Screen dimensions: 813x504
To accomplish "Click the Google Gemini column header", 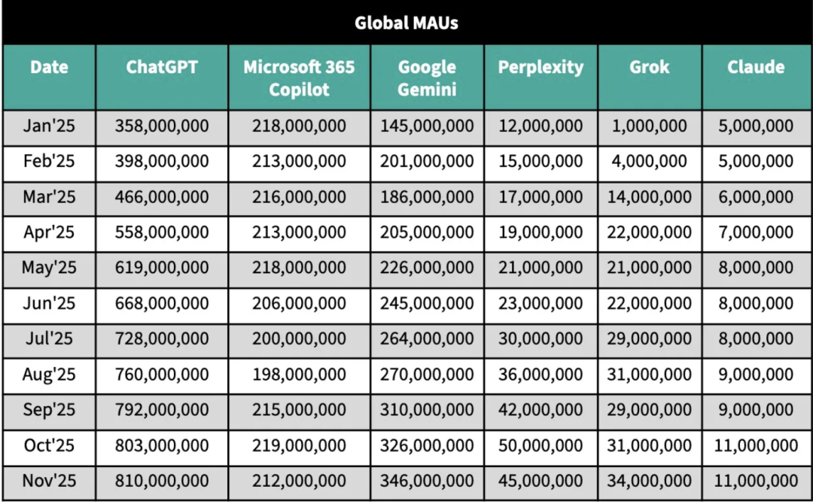I will (427, 77).
